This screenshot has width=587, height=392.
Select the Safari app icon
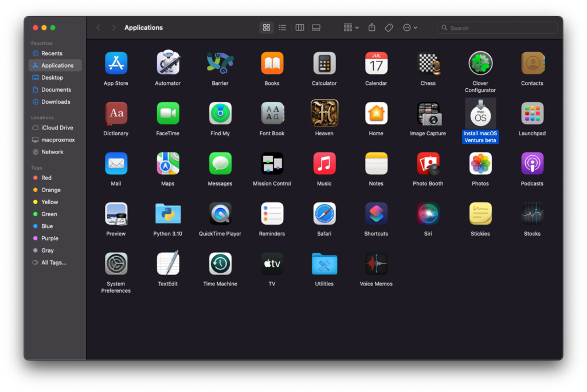point(324,213)
